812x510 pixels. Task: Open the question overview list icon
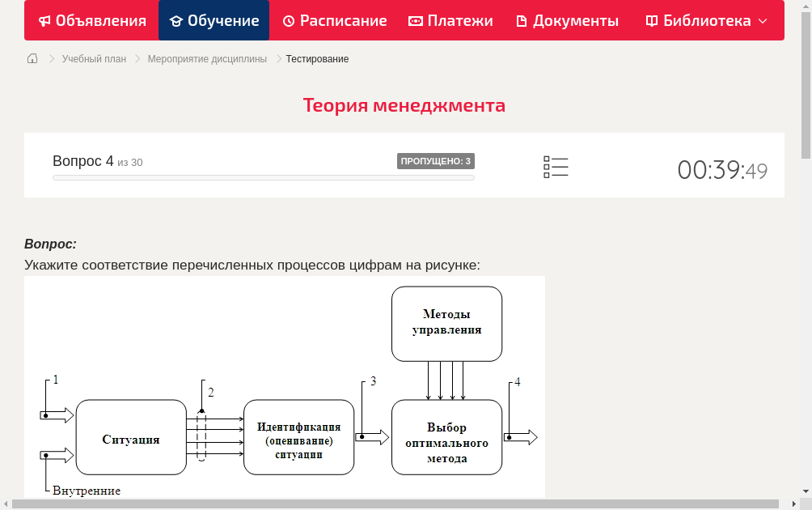(556, 166)
